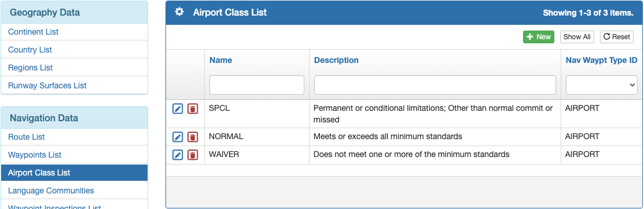Edit the WAIVER airport class entry
The image size is (644, 209).
[178, 155]
